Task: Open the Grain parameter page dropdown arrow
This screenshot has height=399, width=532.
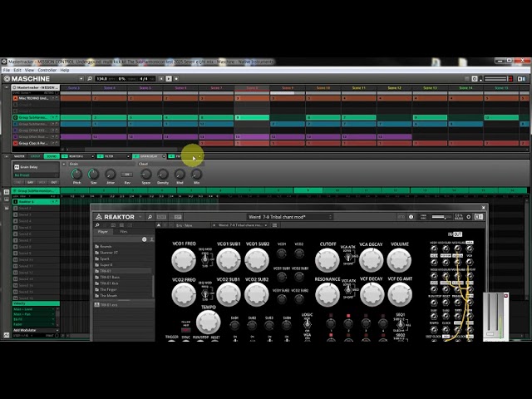Action: coord(63,165)
